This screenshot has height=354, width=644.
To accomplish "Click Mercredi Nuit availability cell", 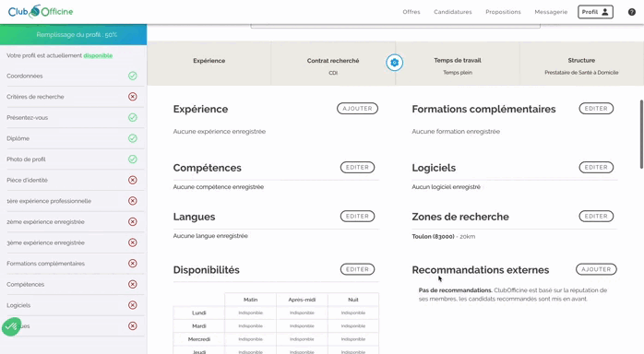I will 353,339.
